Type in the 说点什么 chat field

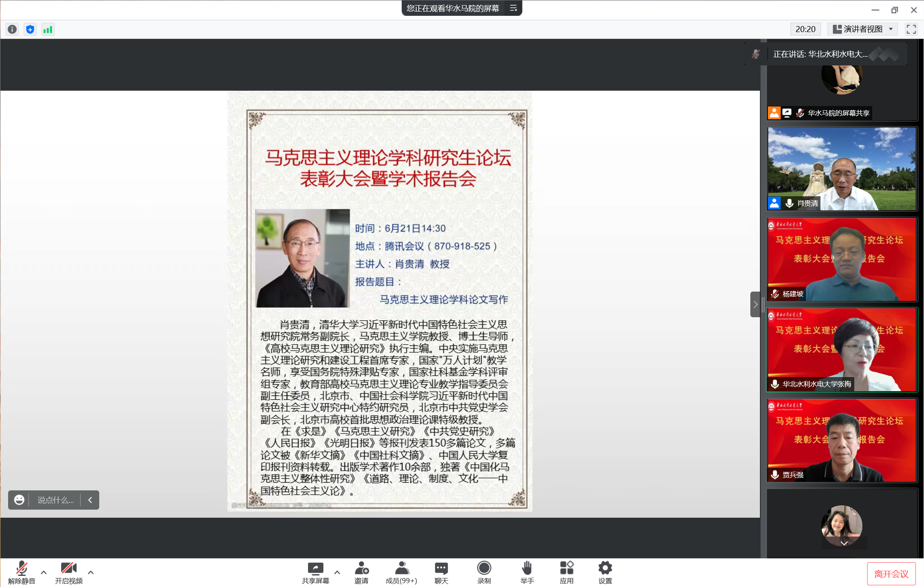[56, 500]
